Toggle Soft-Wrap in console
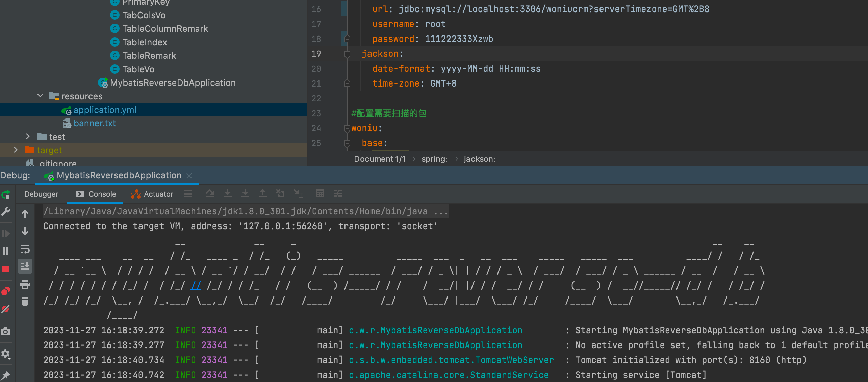 (25, 249)
